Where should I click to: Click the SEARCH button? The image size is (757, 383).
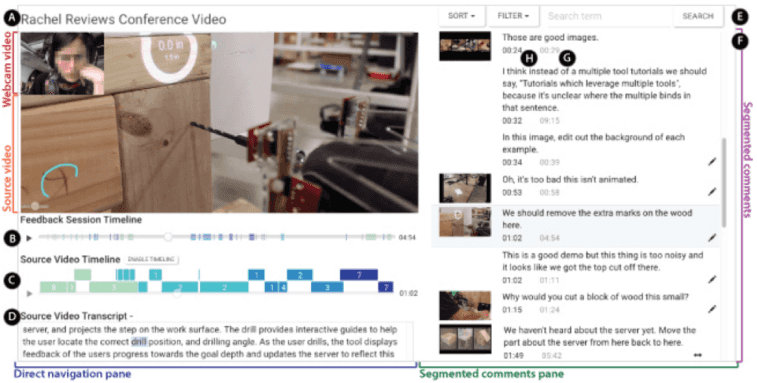pyautogui.click(x=698, y=16)
